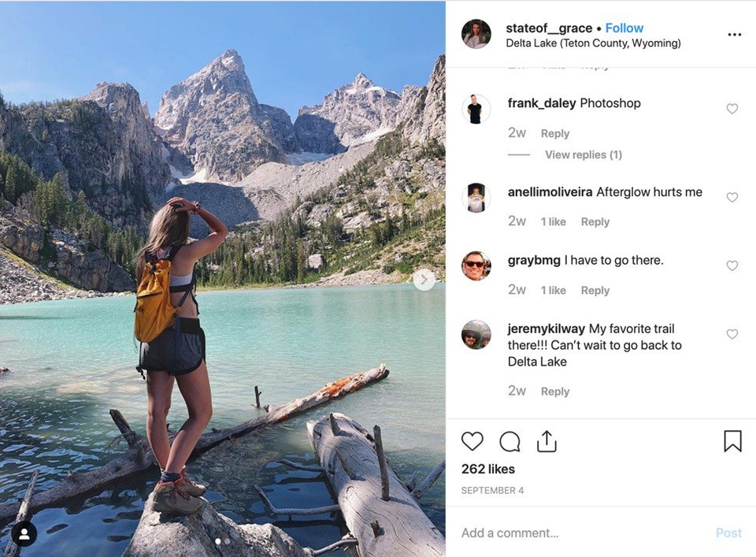Click the Add a comment field

pyautogui.click(x=583, y=533)
